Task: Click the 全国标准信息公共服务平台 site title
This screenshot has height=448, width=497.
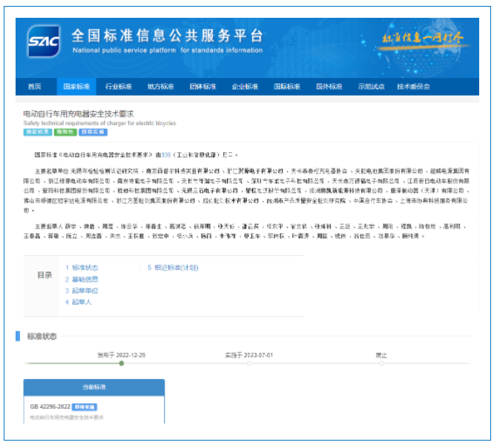Action: coord(168,36)
